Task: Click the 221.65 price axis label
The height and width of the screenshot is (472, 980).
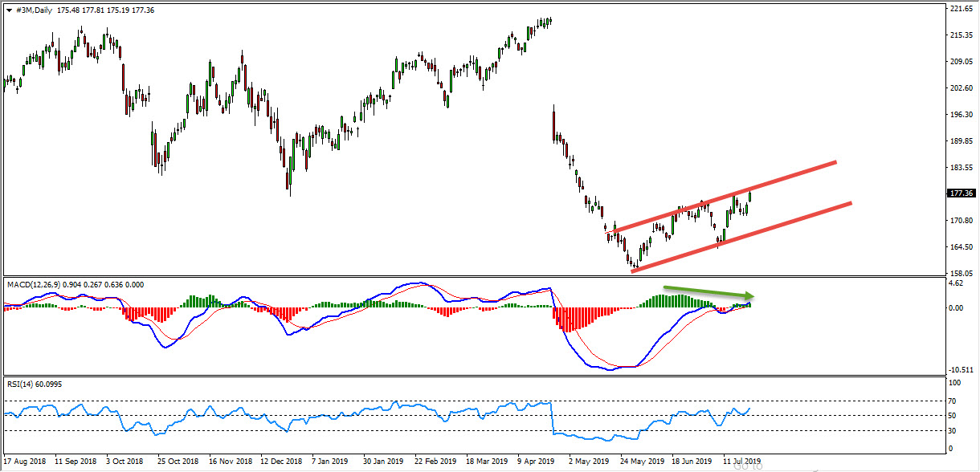Action: pyautogui.click(x=961, y=10)
